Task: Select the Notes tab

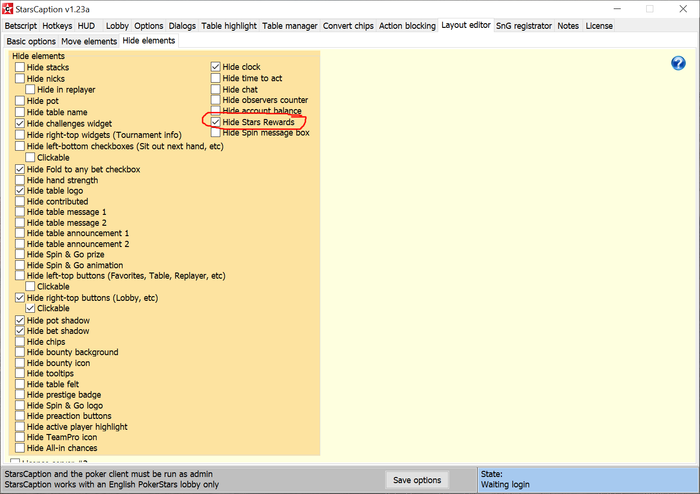Action: [568, 26]
